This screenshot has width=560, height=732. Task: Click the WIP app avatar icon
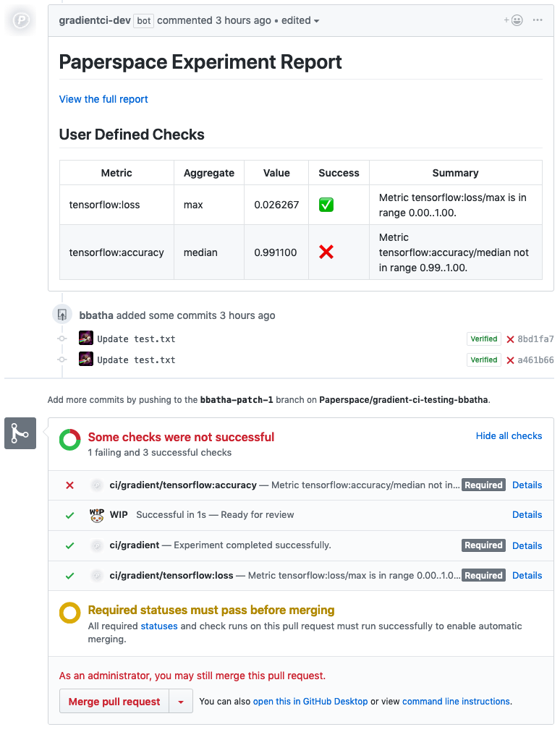(97, 515)
